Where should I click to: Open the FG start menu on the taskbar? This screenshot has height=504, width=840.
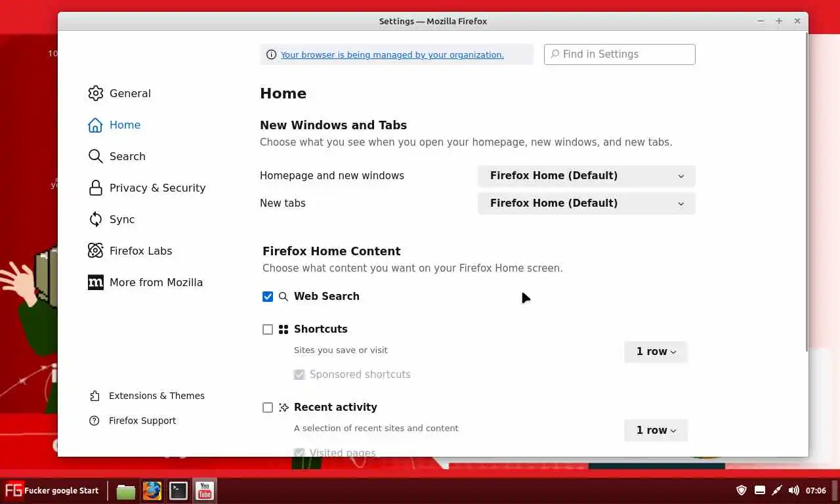52,490
